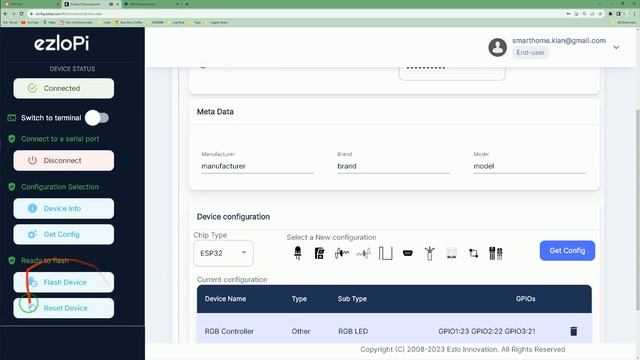Image resolution: width=640 pixels, height=360 pixels.
Task: Click the End-user role badge
Action: coord(530,53)
